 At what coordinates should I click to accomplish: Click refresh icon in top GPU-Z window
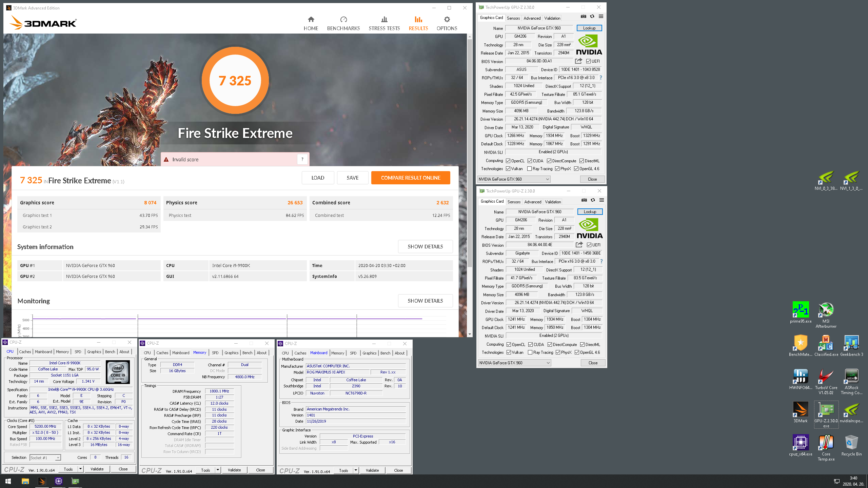coord(592,16)
